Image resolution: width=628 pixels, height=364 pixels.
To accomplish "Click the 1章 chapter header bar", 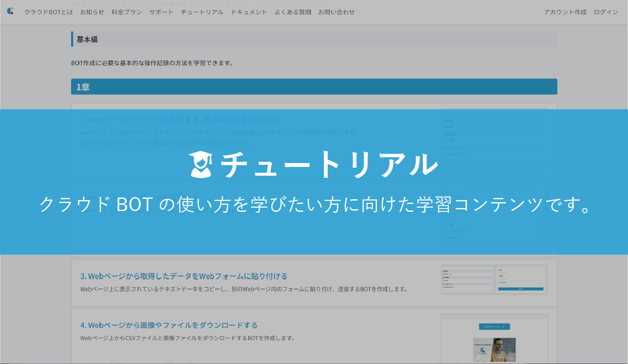I will tap(314, 87).
